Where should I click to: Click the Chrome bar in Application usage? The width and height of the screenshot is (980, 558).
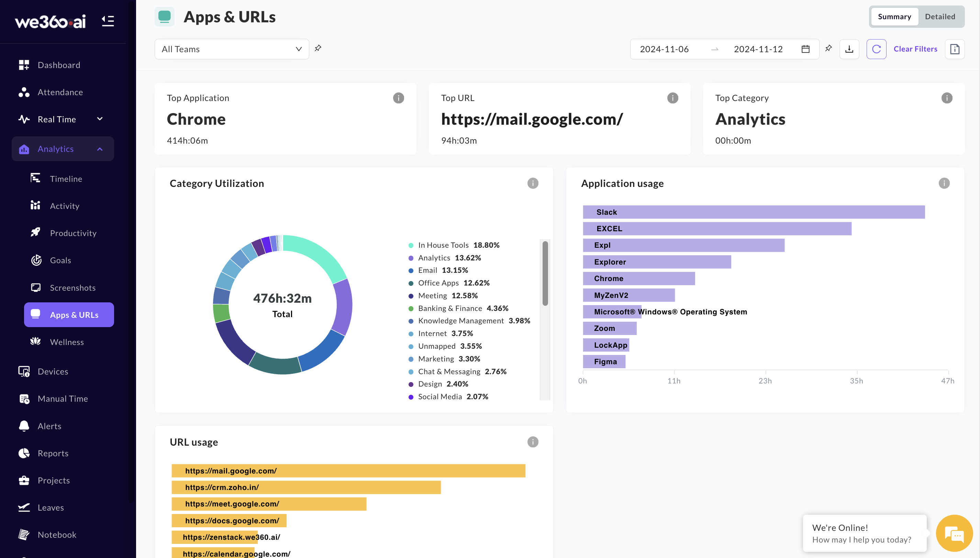[638, 278]
